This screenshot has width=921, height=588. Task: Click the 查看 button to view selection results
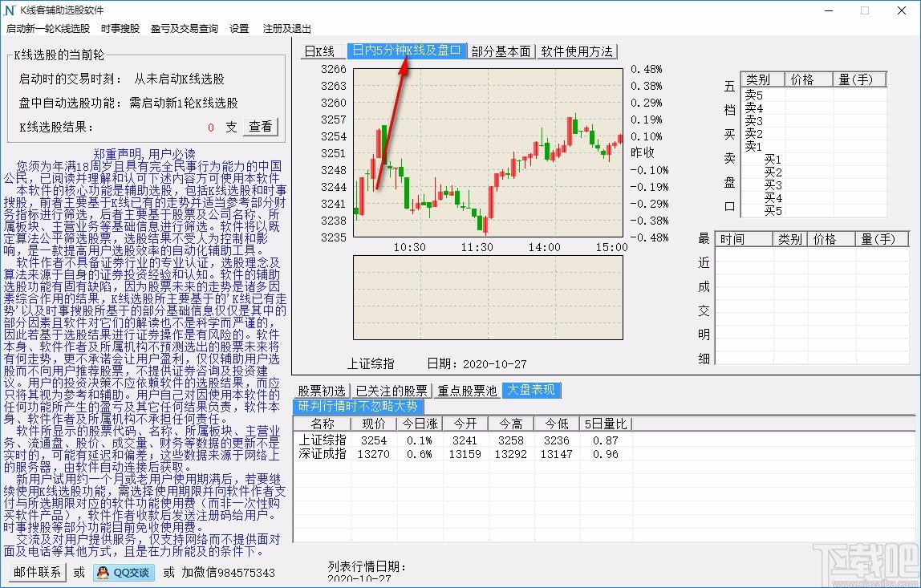(x=260, y=126)
